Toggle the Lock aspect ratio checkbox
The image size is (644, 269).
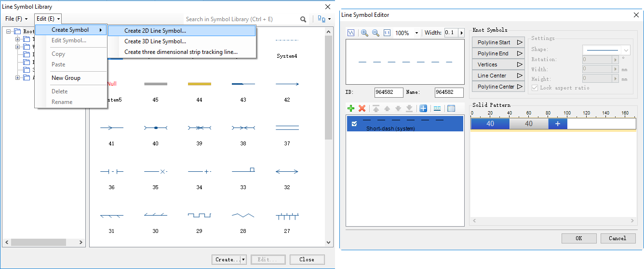[x=535, y=88]
